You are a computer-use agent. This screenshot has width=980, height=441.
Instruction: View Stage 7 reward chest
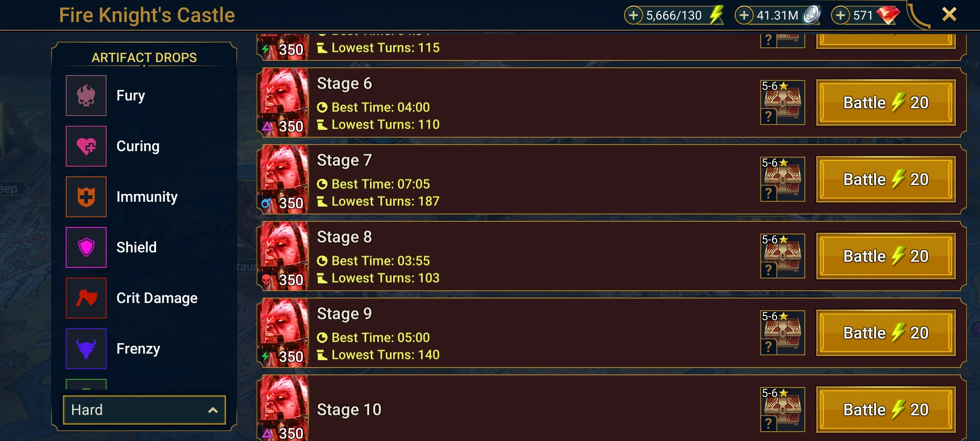(782, 179)
